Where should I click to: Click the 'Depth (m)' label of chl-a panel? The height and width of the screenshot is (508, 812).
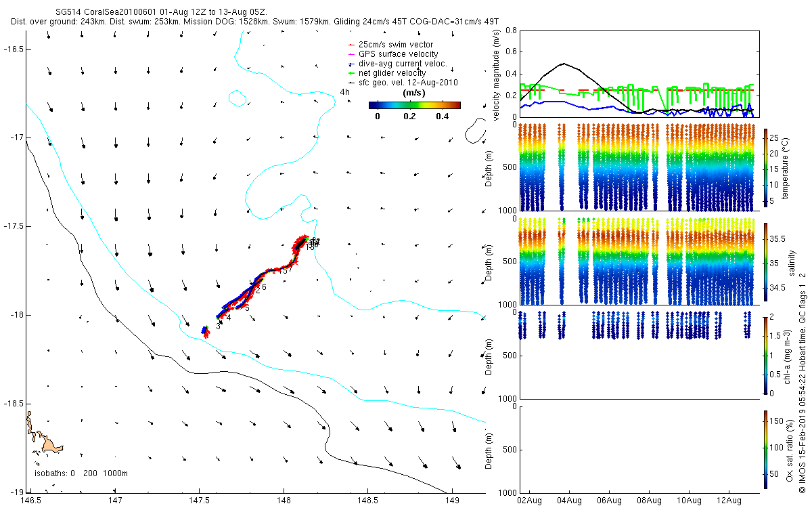[x=489, y=357]
